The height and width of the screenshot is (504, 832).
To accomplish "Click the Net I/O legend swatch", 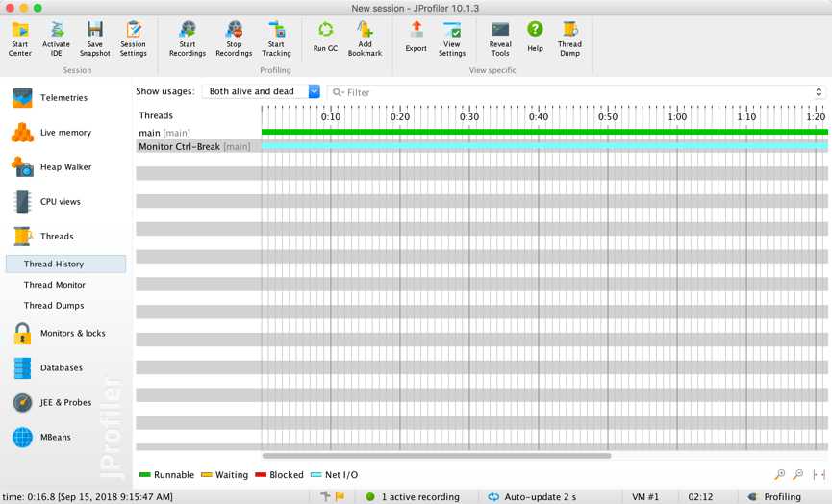I will pyautogui.click(x=316, y=475).
